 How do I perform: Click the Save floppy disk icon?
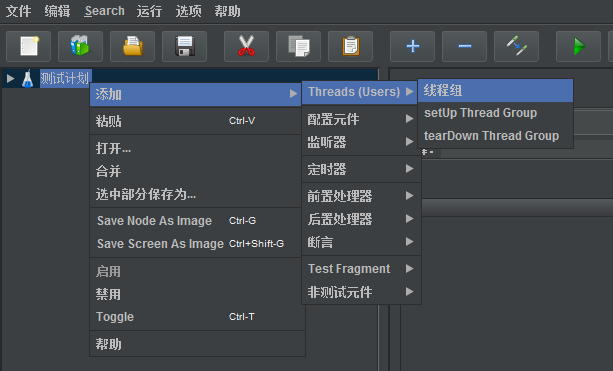coord(185,47)
